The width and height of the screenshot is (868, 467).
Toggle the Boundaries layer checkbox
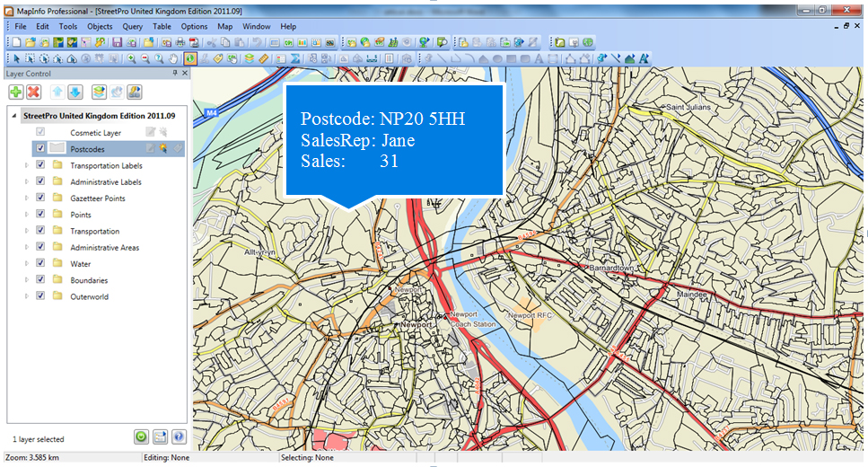tap(40, 279)
